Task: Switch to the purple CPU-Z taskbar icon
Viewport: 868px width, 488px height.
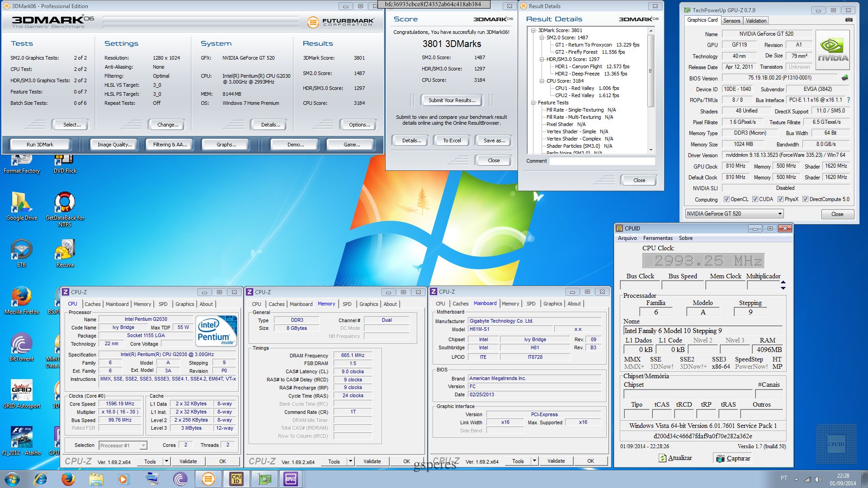Action: pos(291,479)
